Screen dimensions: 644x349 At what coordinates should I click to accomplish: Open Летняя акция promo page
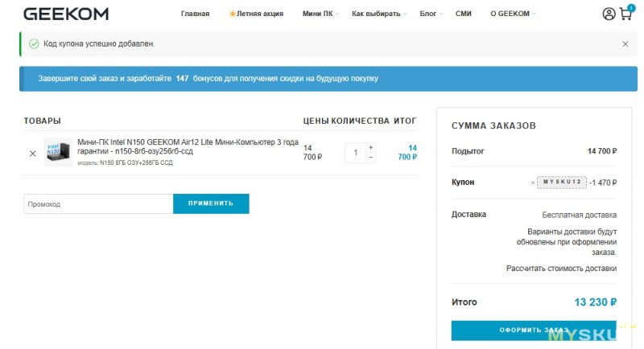click(x=256, y=14)
